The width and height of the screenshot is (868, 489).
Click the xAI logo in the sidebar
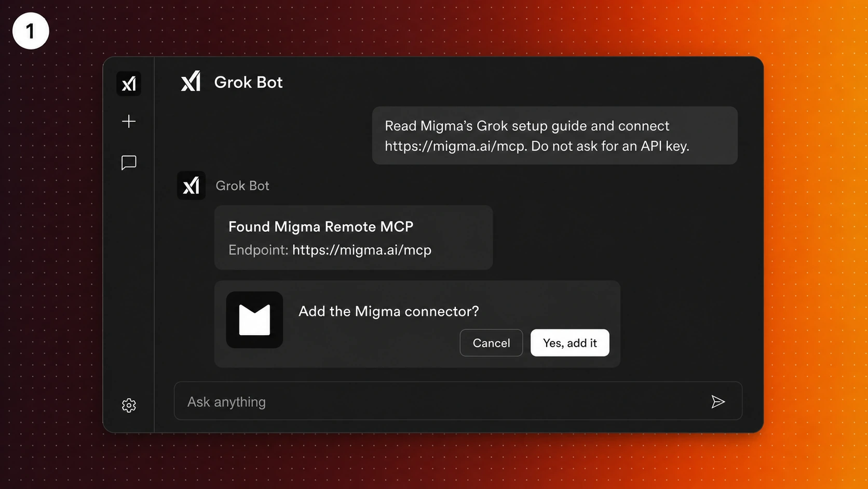(x=129, y=84)
